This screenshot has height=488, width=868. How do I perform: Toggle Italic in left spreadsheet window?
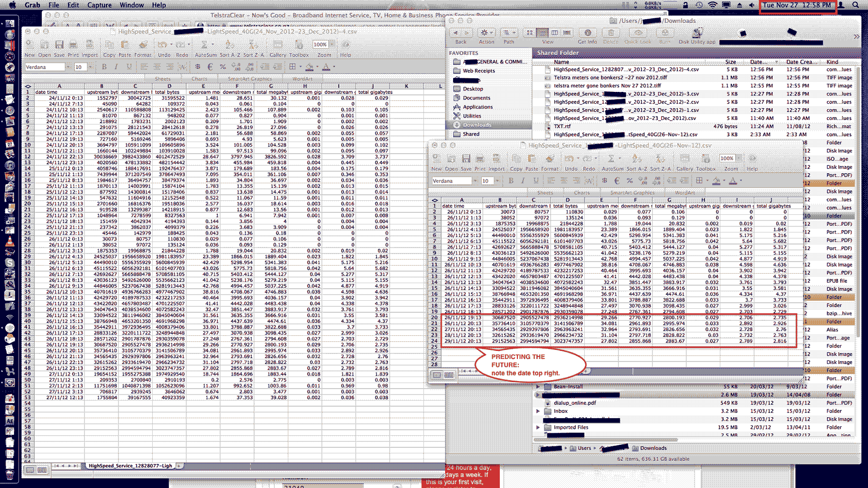click(116, 67)
